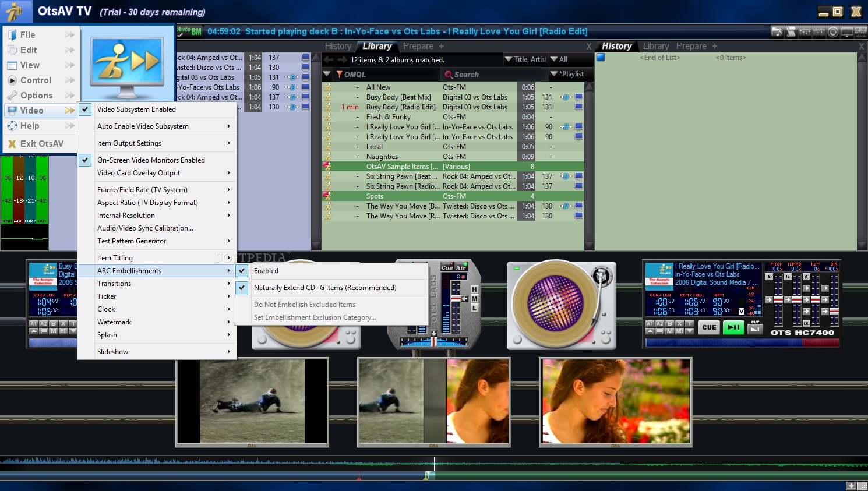Click the video icon on Busy Body [Beat Mix] row
Screen dimensions: 868x491
coord(578,97)
